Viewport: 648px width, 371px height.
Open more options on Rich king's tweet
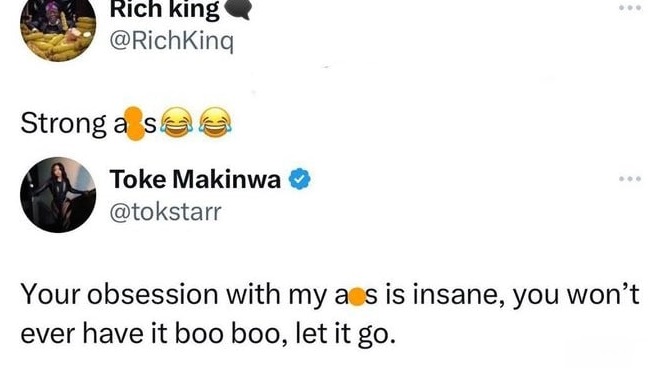pos(630,8)
